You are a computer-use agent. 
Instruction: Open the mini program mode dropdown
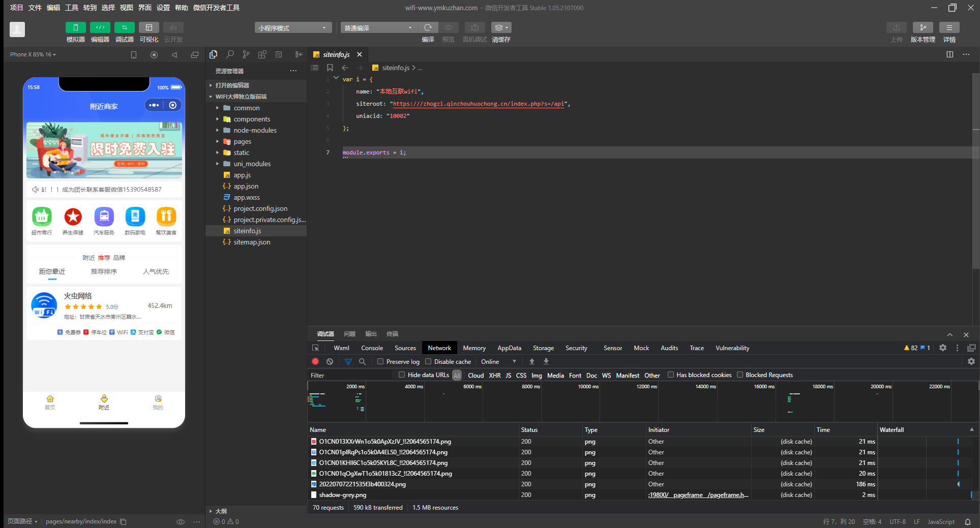coord(293,27)
